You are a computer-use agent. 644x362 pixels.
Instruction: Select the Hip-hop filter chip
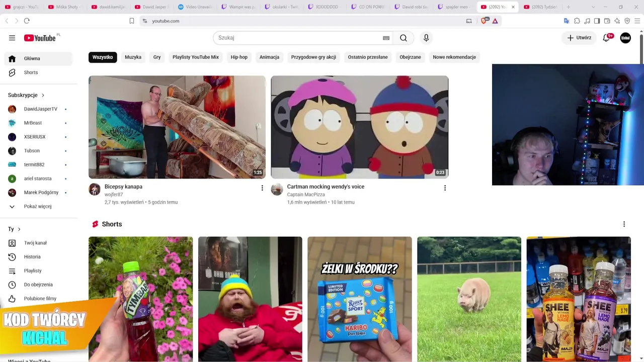coord(239,57)
